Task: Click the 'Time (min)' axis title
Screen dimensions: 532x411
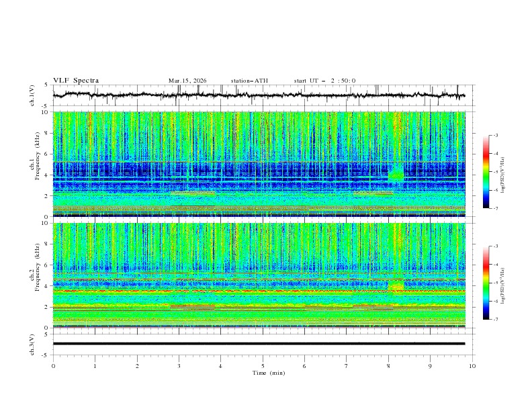Action: point(269,373)
